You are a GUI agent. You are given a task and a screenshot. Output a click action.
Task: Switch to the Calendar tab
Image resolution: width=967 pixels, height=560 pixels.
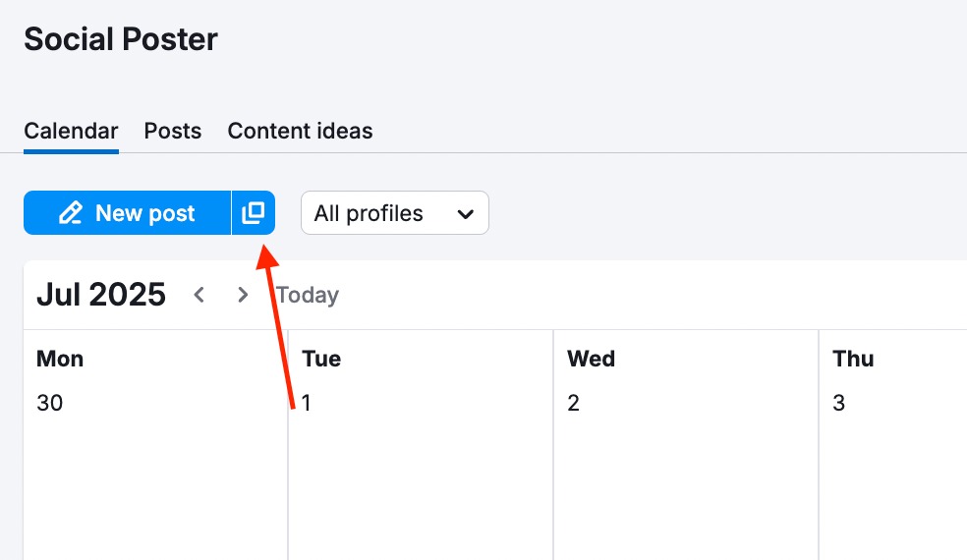pos(71,131)
